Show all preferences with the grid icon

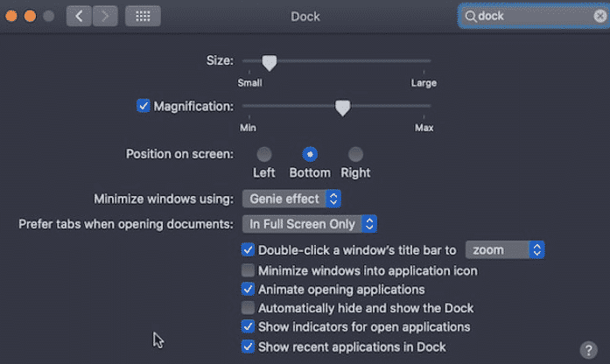[x=143, y=16]
